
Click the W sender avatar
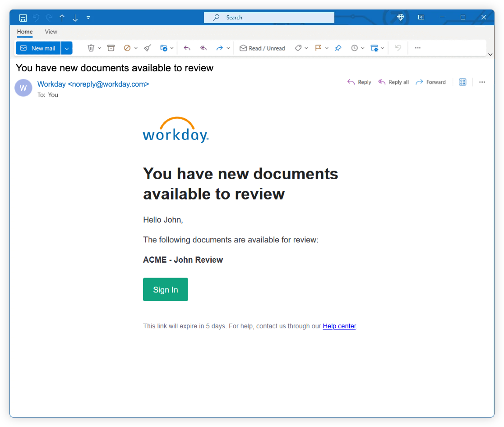(x=23, y=88)
